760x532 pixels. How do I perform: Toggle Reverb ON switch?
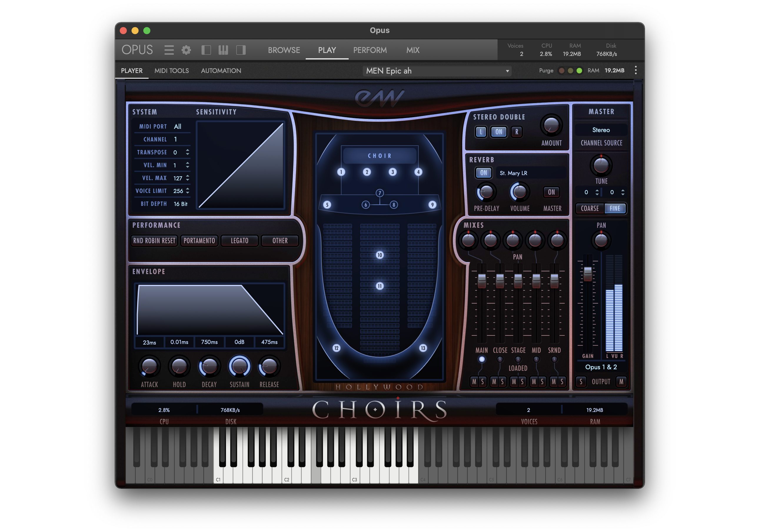(483, 172)
